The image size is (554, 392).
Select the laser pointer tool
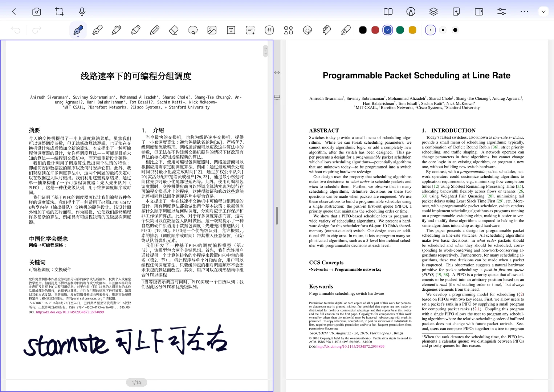[345, 30]
